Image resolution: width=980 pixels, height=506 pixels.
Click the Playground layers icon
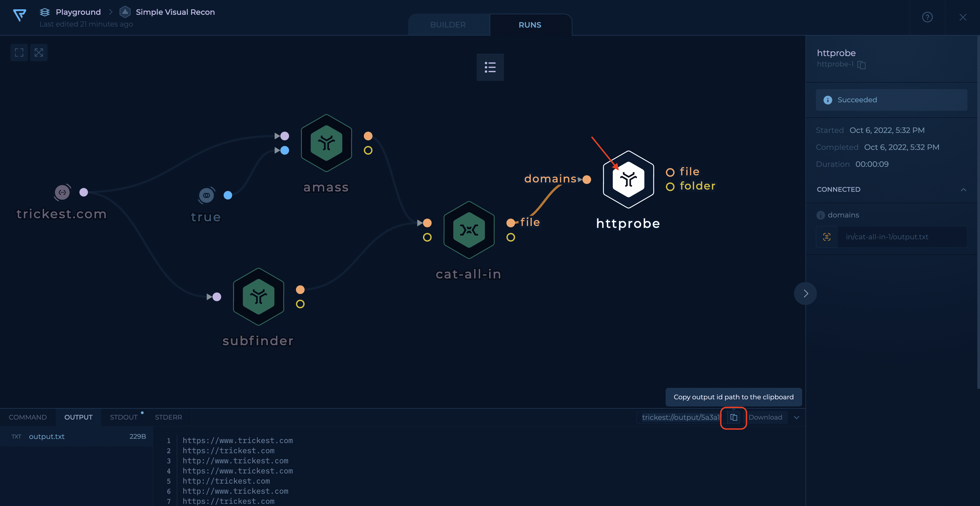click(x=45, y=12)
